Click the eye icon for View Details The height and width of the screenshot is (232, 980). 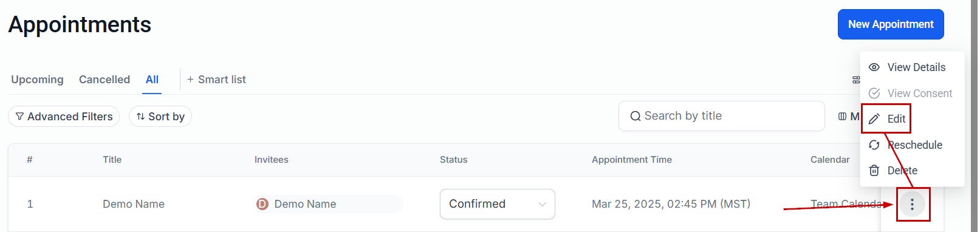874,67
